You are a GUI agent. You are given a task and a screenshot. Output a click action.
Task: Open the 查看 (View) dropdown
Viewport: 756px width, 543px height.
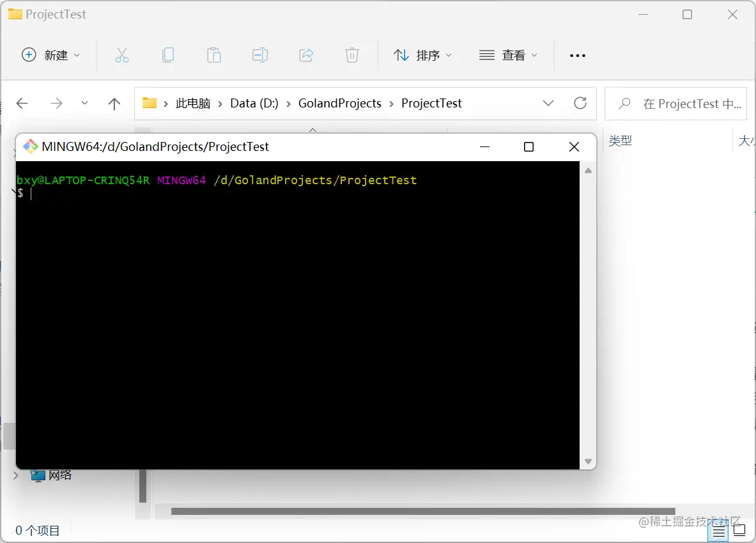pyautogui.click(x=508, y=55)
